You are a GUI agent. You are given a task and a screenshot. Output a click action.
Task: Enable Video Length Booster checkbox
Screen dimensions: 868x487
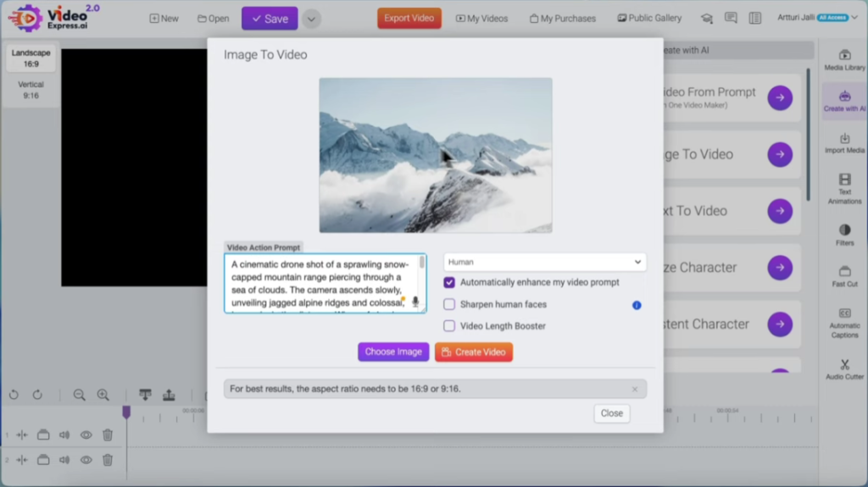[449, 326]
